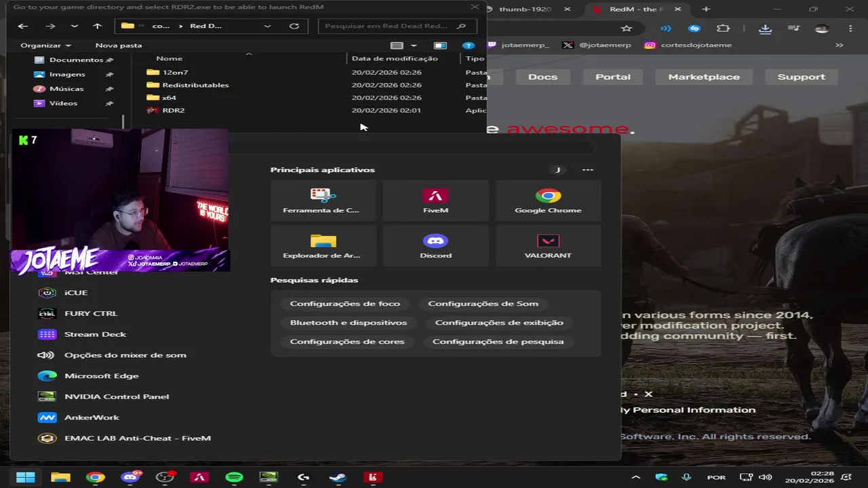Open Explorador de Arquivos tile

[x=323, y=246]
